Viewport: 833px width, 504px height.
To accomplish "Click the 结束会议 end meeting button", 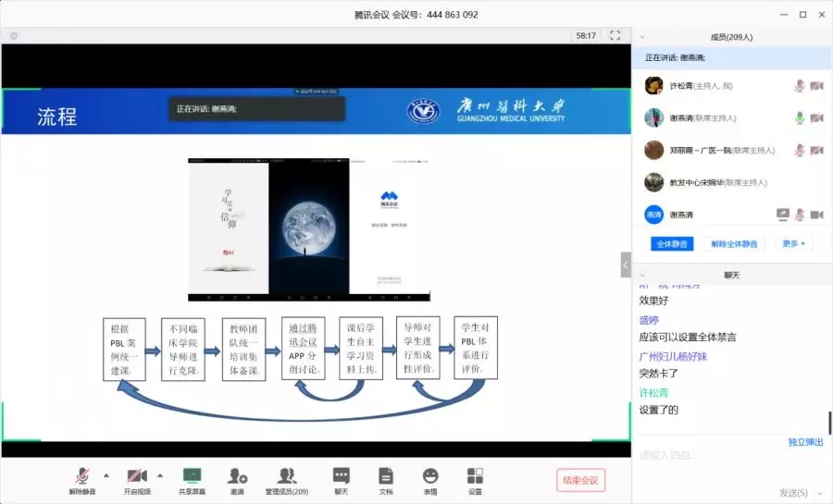I will [581, 479].
